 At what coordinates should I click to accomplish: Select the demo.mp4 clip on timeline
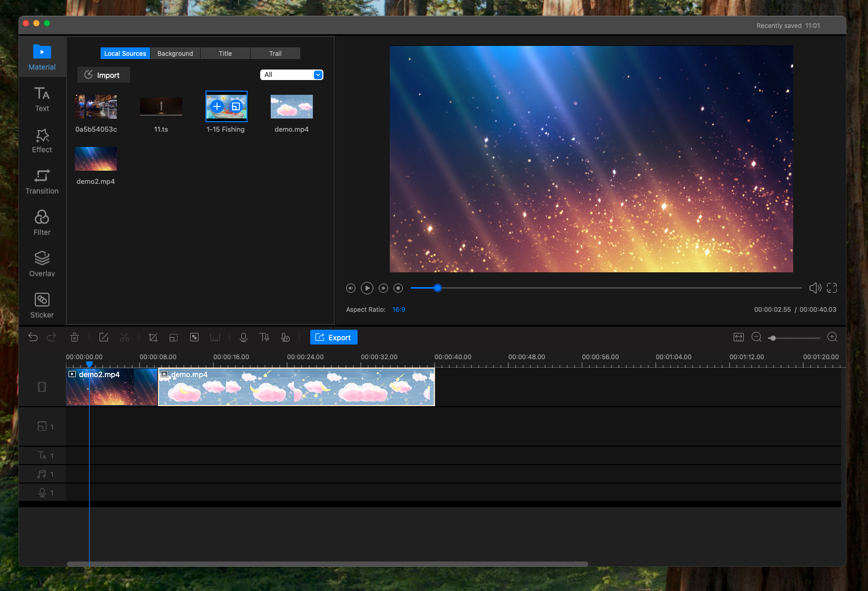pyautogui.click(x=297, y=387)
